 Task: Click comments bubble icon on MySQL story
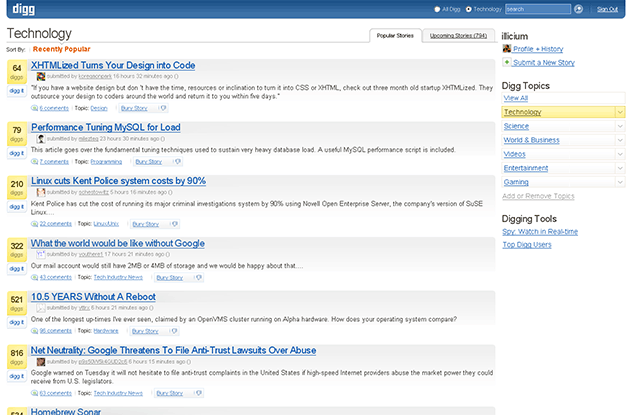[x=35, y=162]
